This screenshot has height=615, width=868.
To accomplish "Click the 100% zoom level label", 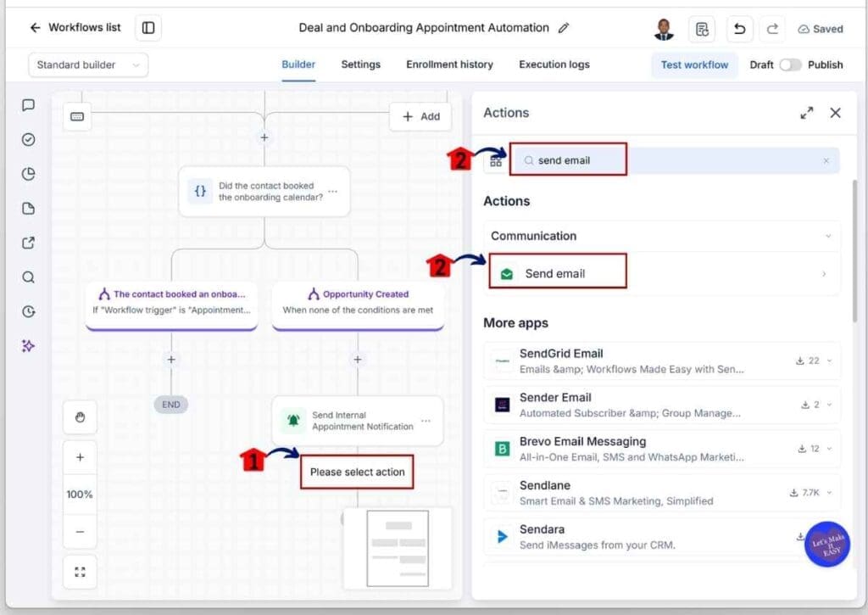I will click(81, 495).
